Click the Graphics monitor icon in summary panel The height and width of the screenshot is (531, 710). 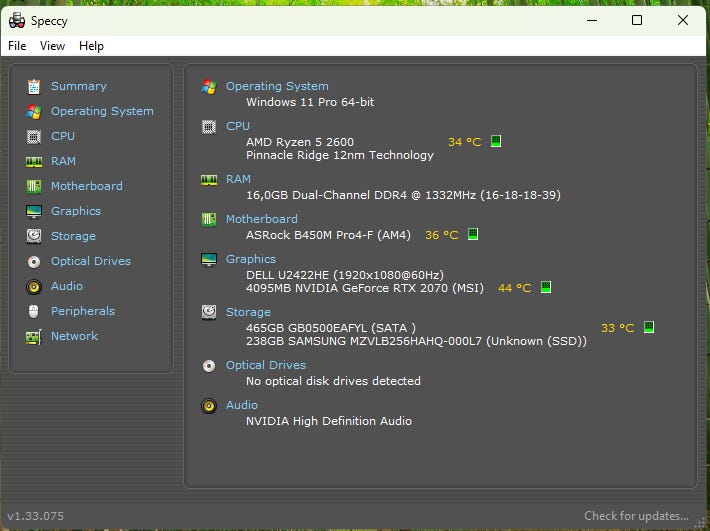209,259
